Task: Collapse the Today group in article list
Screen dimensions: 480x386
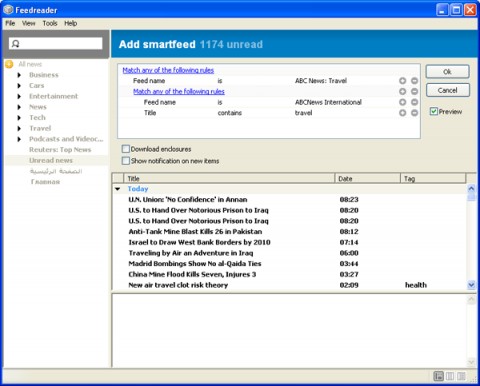Action: 117,189
